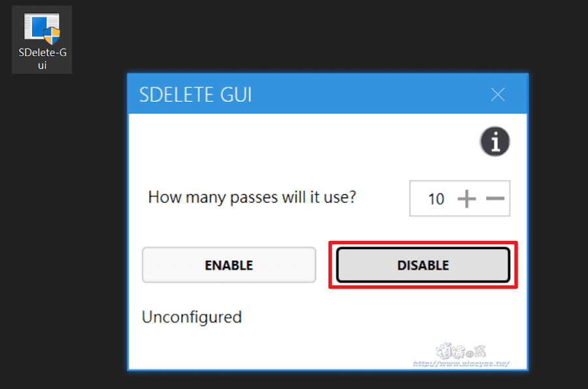Enable SDelete with the ENABLE button

(x=229, y=265)
